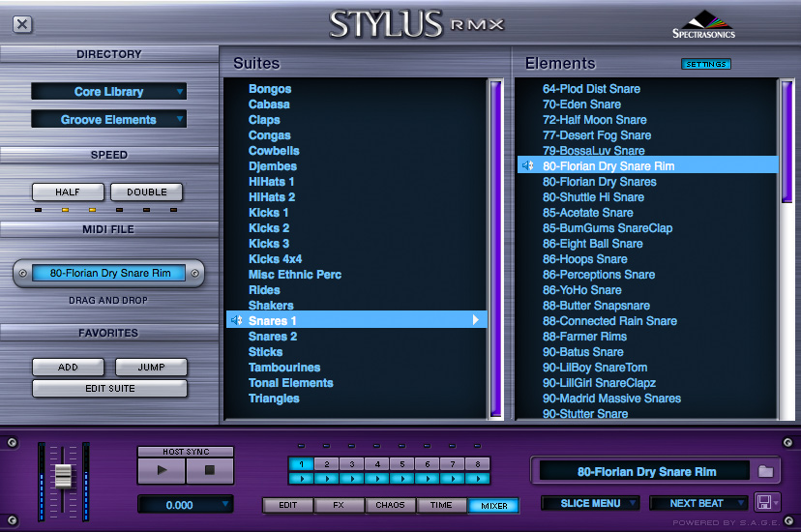Toggle DOUBLE speed
801x532 pixels.
pos(146,192)
